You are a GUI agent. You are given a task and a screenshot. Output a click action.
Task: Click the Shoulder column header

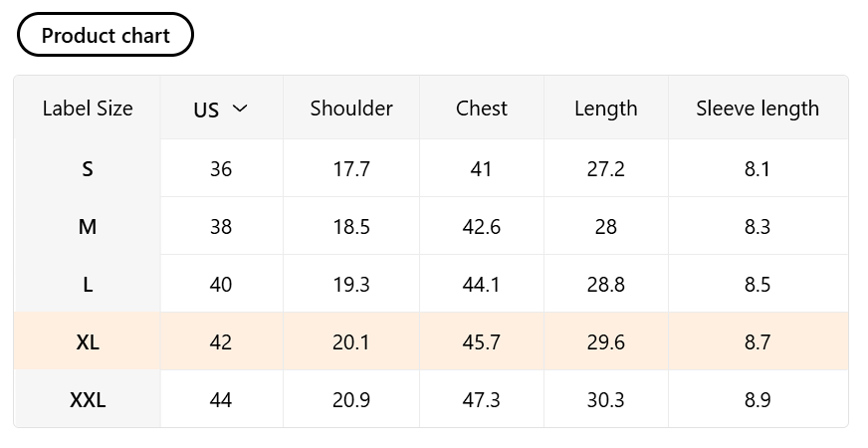pos(351,109)
